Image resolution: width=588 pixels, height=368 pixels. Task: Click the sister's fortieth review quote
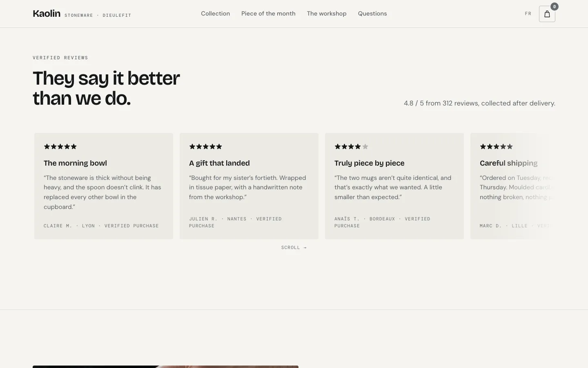[x=247, y=187]
